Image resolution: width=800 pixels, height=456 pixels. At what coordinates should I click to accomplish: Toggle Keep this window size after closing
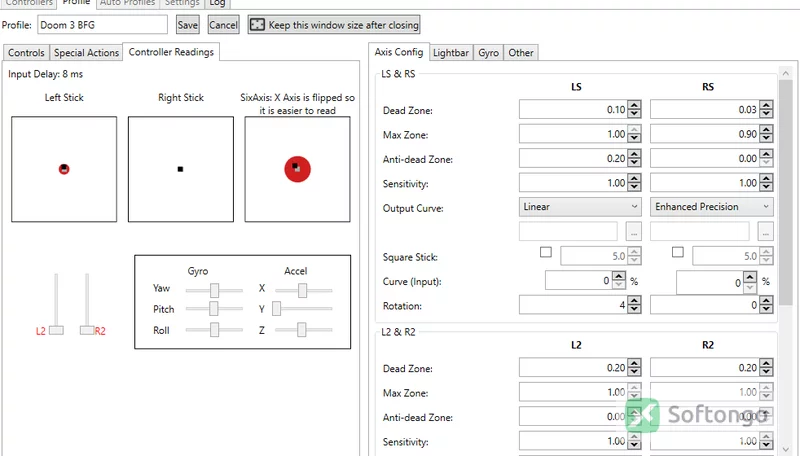click(x=334, y=25)
